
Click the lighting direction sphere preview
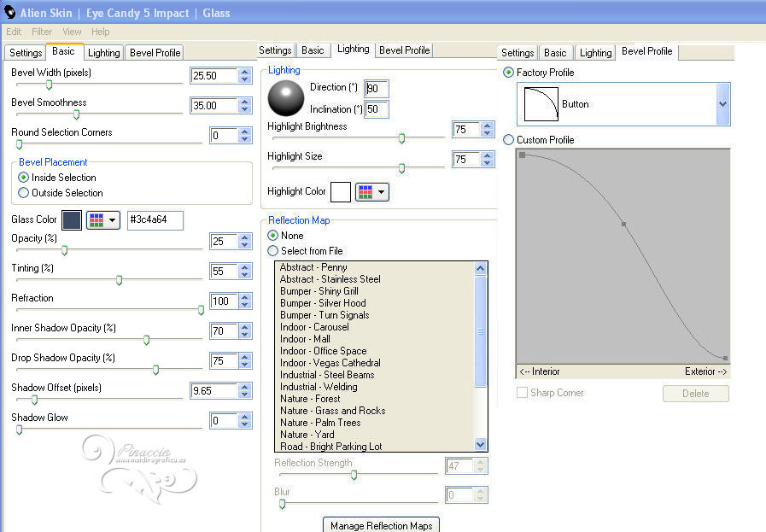(285, 98)
